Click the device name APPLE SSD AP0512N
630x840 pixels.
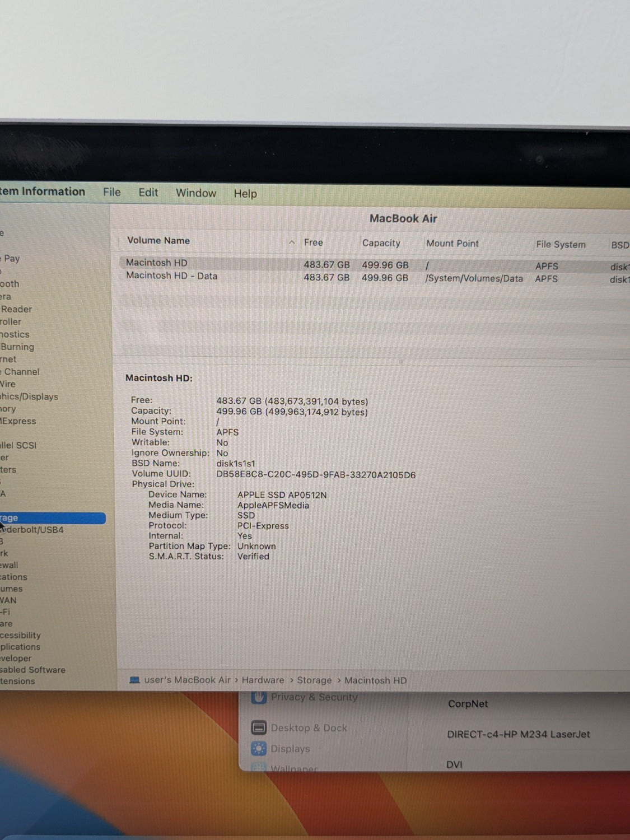coord(282,495)
